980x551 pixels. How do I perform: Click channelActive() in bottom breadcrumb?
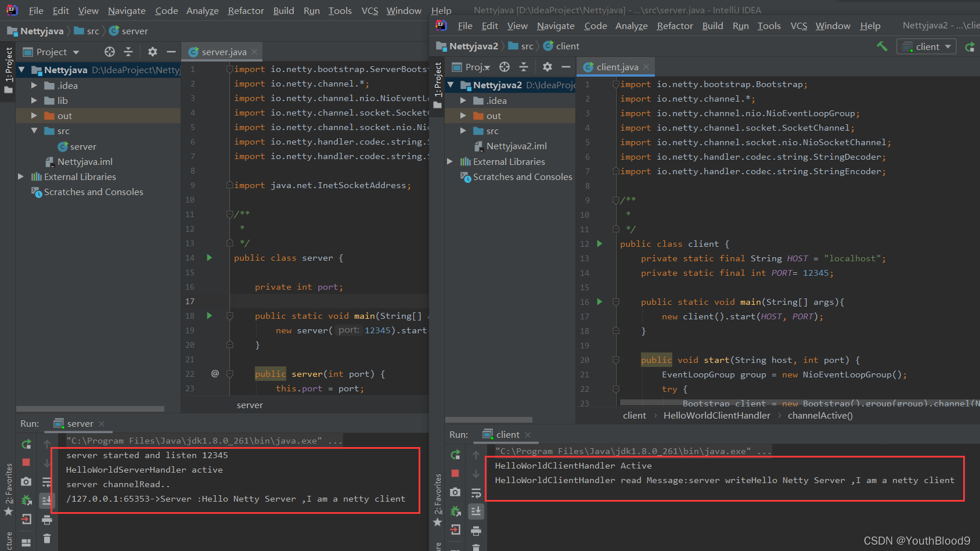pyautogui.click(x=820, y=415)
